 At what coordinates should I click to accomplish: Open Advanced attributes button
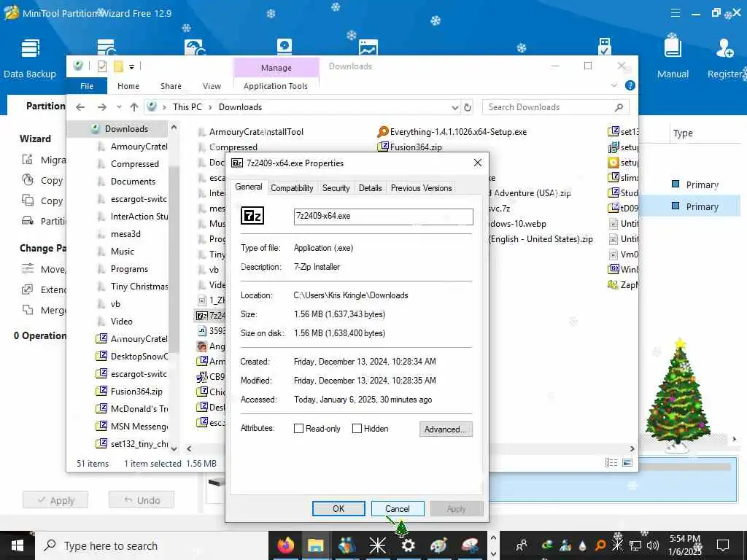446,429
